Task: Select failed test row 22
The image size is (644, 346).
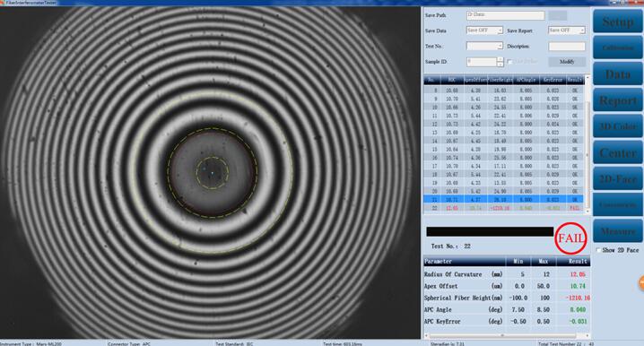Action: pyautogui.click(x=503, y=208)
